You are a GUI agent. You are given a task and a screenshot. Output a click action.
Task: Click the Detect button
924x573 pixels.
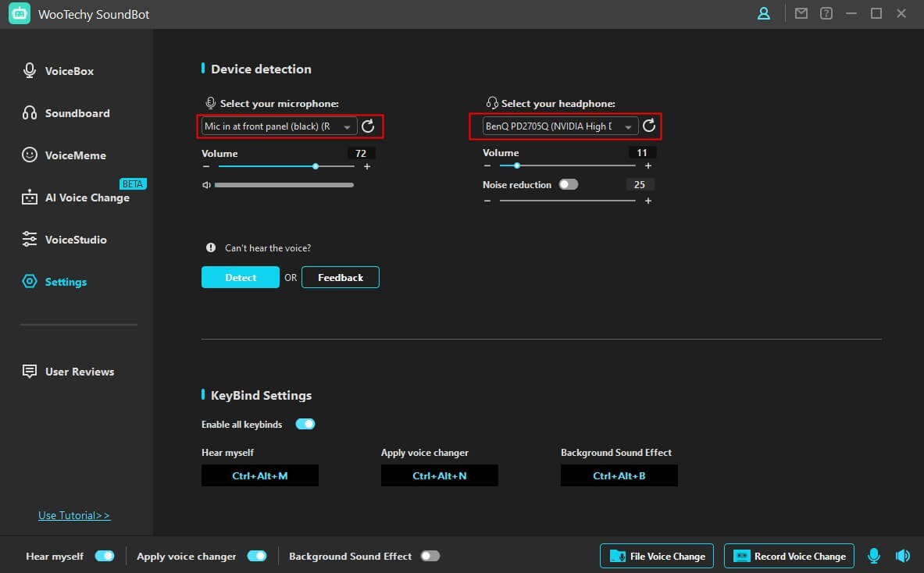pyautogui.click(x=241, y=277)
